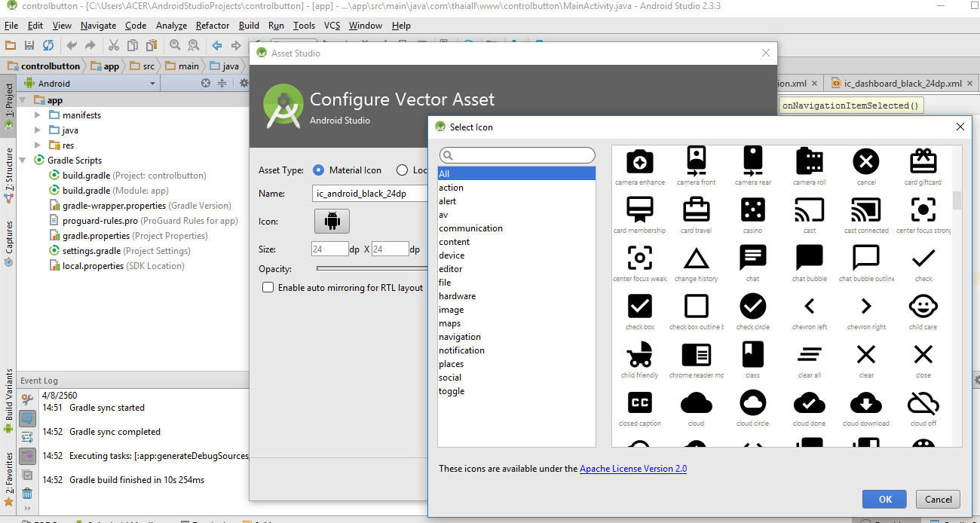Viewport: 980px width, 523px height.
Task: Pick the cloud off icon
Action: tap(923, 403)
